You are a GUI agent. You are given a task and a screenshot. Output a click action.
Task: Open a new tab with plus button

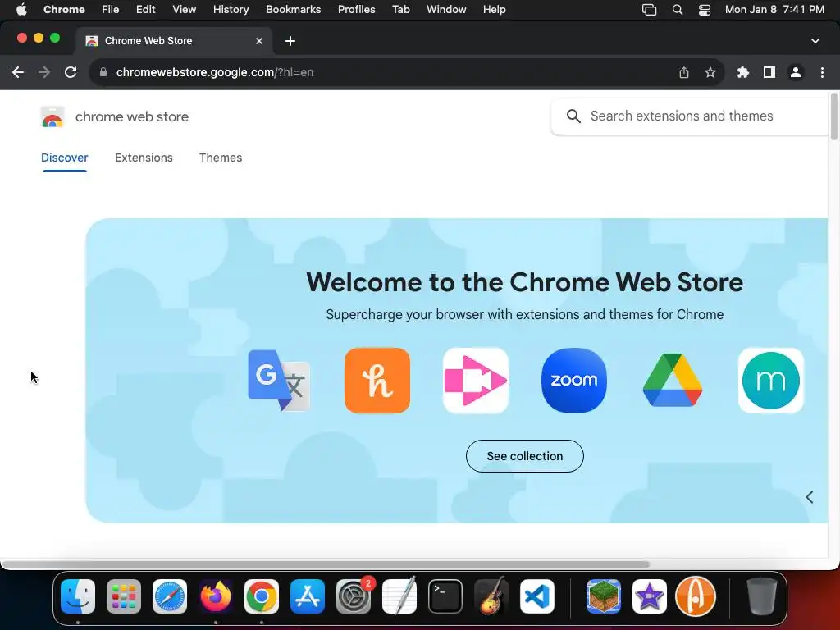coord(290,41)
